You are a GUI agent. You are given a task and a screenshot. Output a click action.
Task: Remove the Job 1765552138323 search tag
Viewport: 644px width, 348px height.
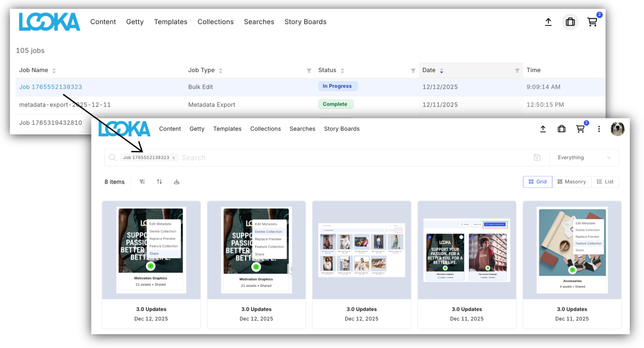174,158
